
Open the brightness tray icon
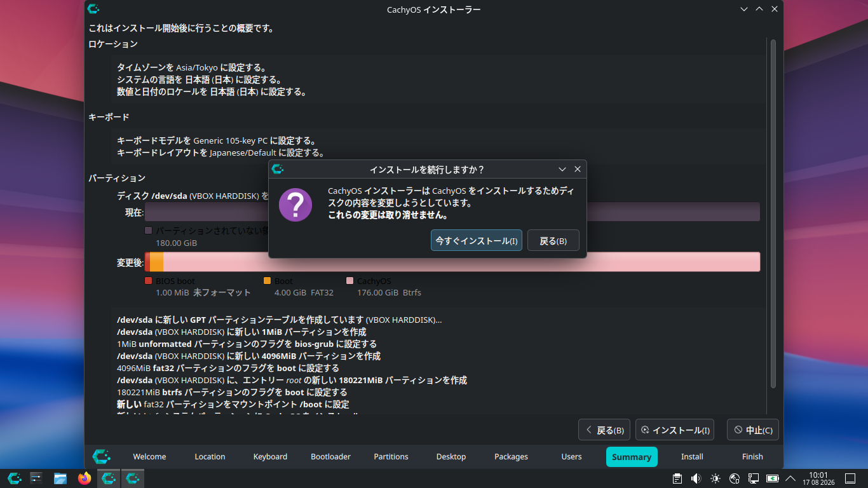(x=715, y=478)
